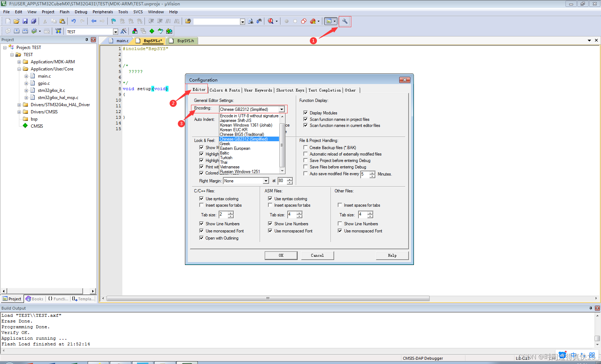This screenshot has height=364, width=601.
Task: Click the Kill all breakpoints icon
Action: tap(313, 21)
